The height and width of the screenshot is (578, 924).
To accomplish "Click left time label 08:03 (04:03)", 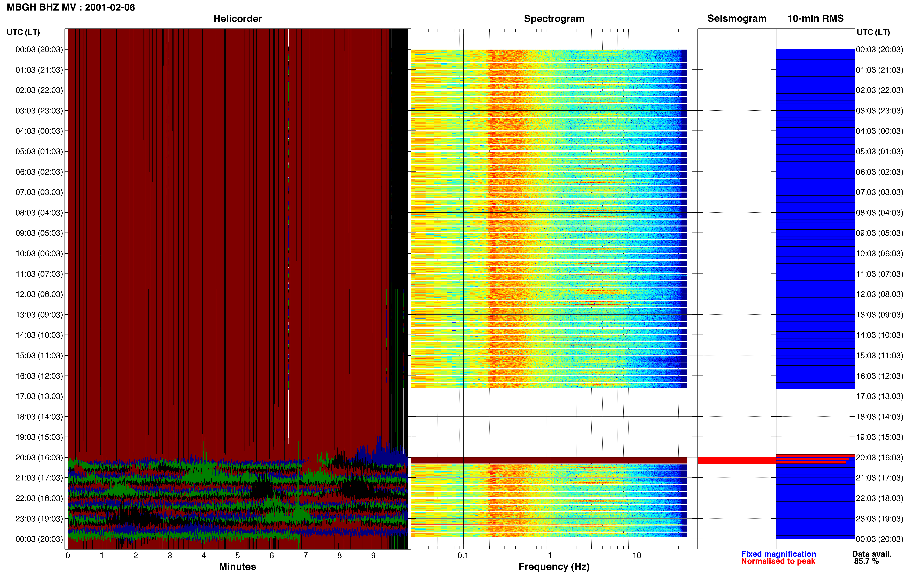I will click(x=39, y=213).
